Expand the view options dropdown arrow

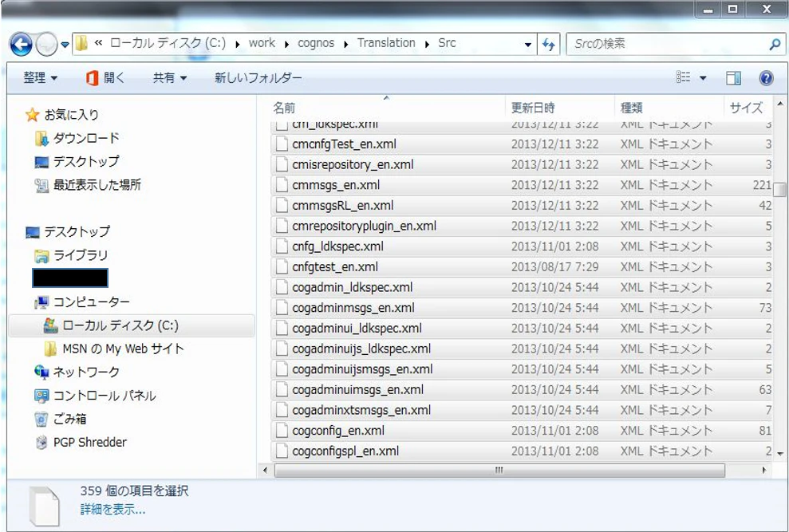[703, 78]
